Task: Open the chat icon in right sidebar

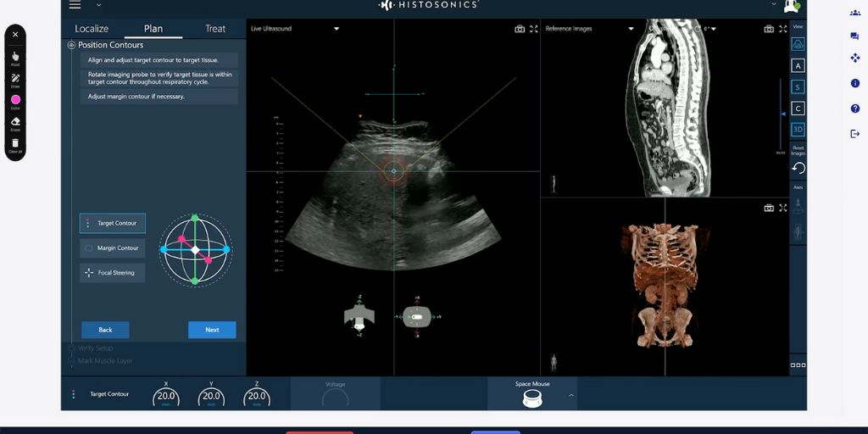Action: (854, 36)
